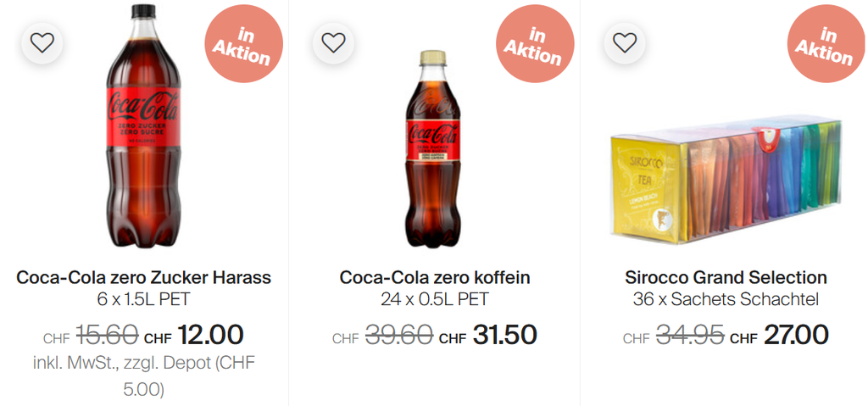Open the Coca-Cola zero Zucker Harass title link
Image resolution: width=868 pixels, height=406 pixels.
[x=143, y=277]
